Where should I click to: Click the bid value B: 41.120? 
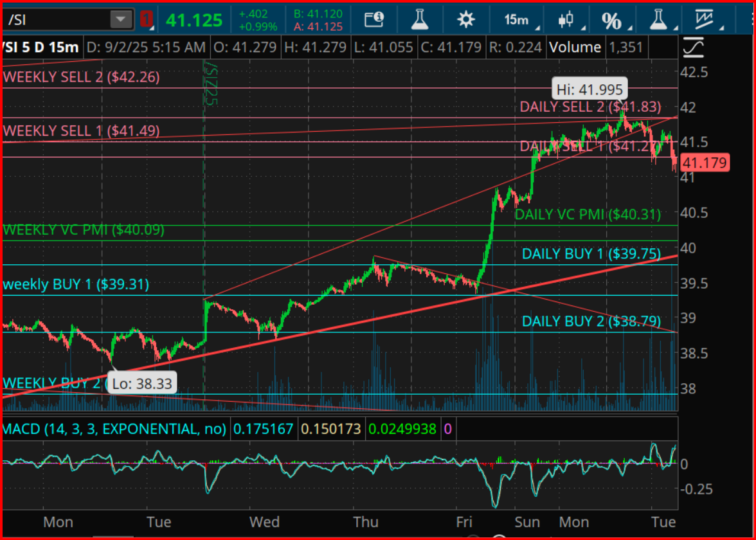[318, 14]
